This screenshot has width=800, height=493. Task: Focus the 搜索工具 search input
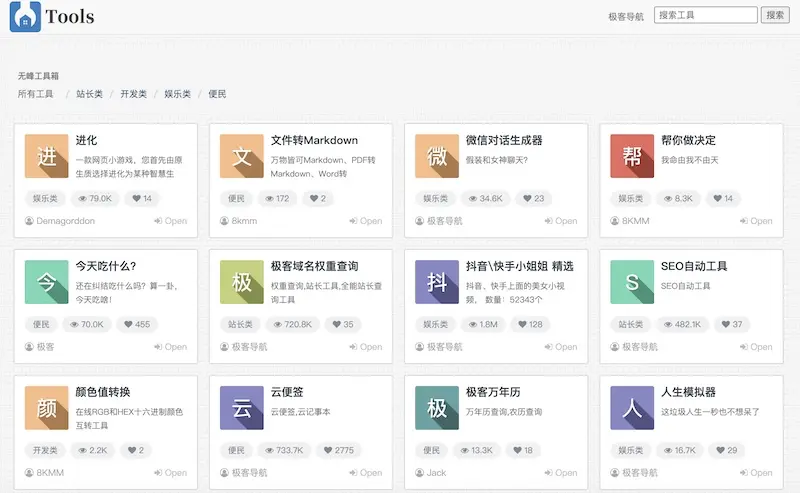tap(706, 15)
